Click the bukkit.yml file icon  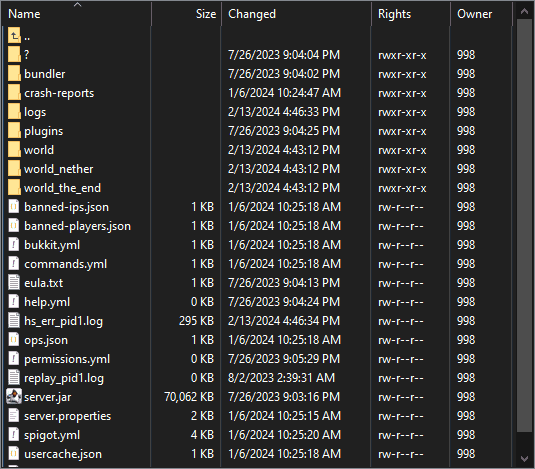tap(14, 245)
